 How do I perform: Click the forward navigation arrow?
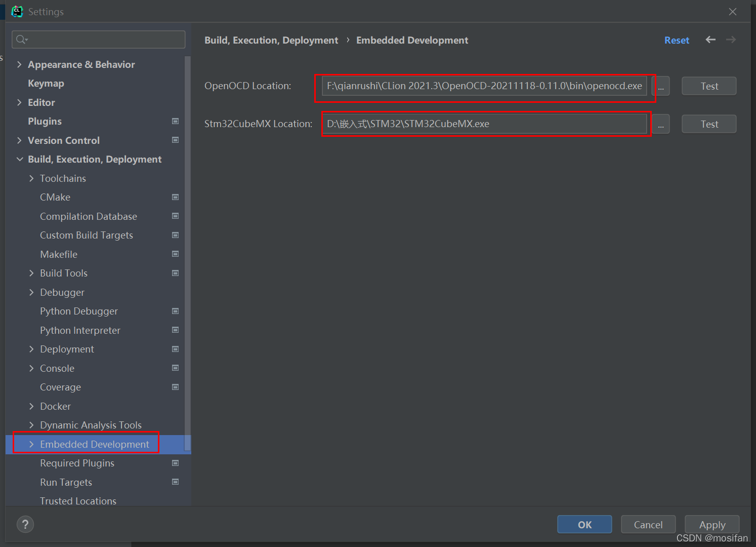731,40
